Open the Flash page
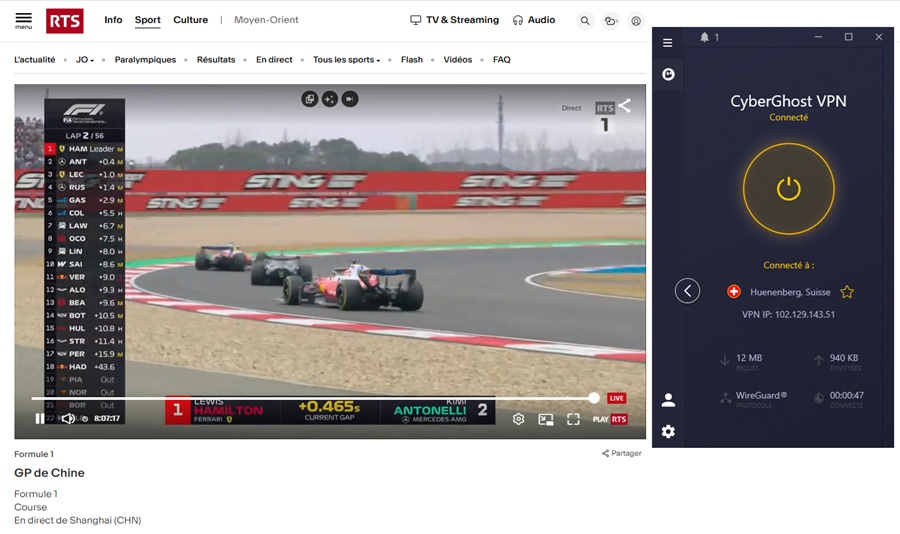 [412, 59]
